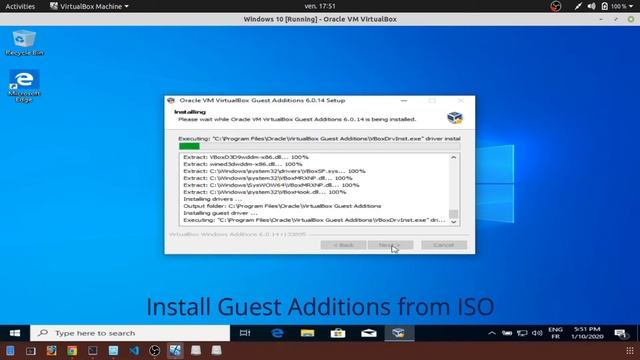Open the screenshot tool icon in Ubuntu dock
This screenshot has height=360, width=640.
(31, 351)
